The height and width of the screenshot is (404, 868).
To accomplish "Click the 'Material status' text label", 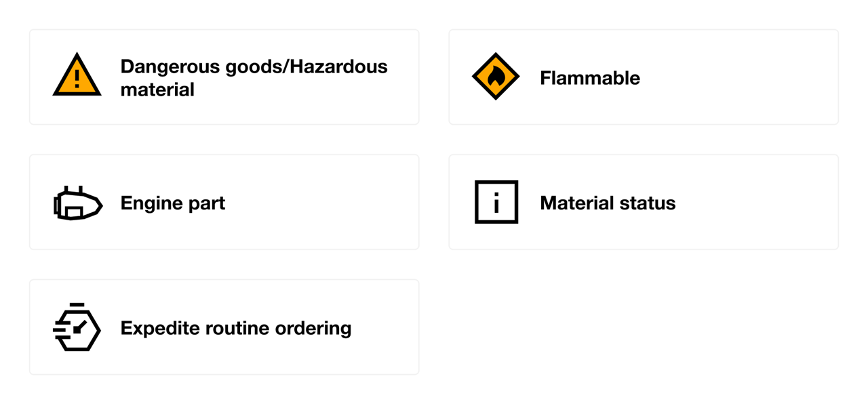I will [x=608, y=203].
